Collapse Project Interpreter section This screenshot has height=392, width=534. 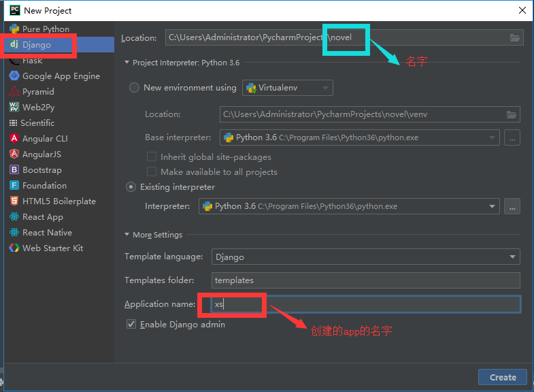(127, 63)
